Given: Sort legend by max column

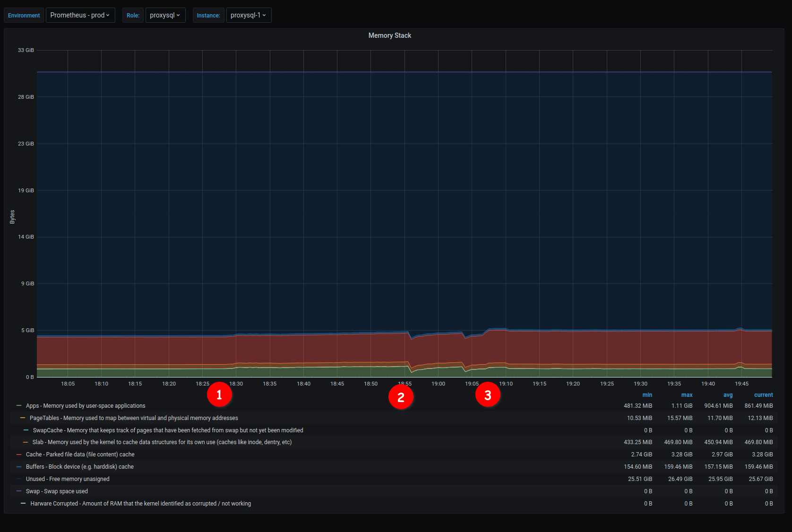Looking at the screenshot, I should tap(687, 395).
